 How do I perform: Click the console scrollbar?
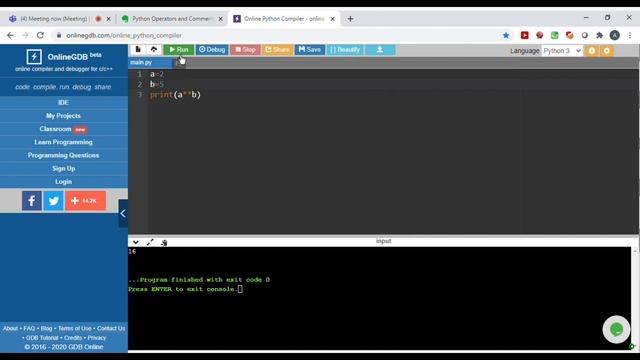click(x=635, y=298)
